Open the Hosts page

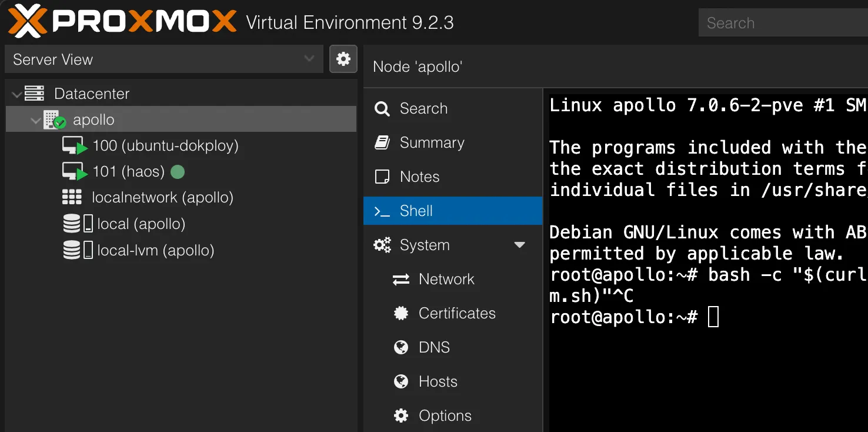click(453, 381)
